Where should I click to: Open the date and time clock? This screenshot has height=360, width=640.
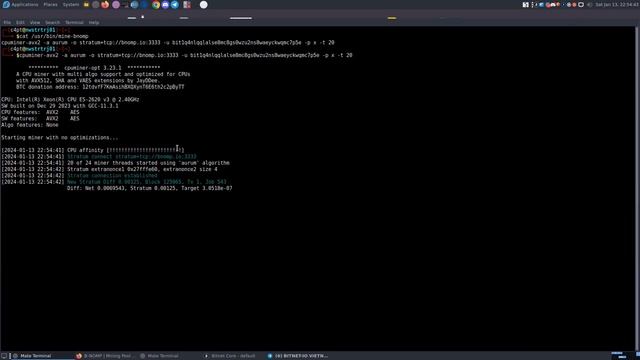coord(616,5)
